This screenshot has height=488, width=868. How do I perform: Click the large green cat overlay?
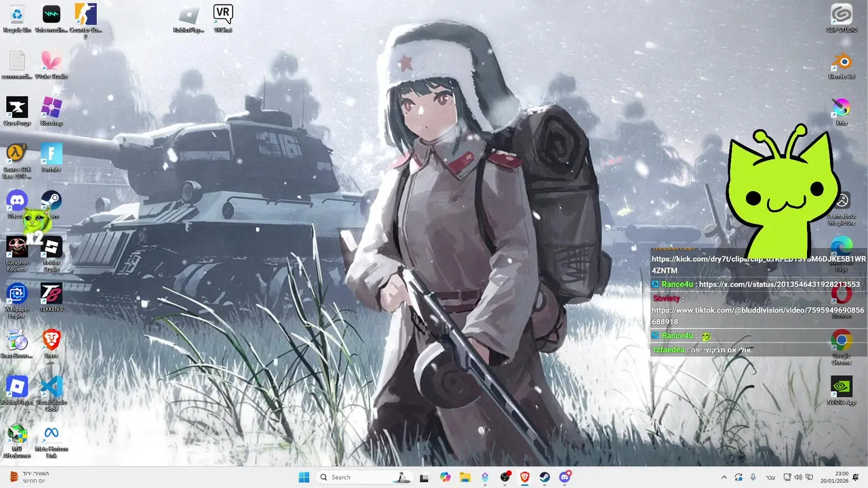tap(783, 191)
